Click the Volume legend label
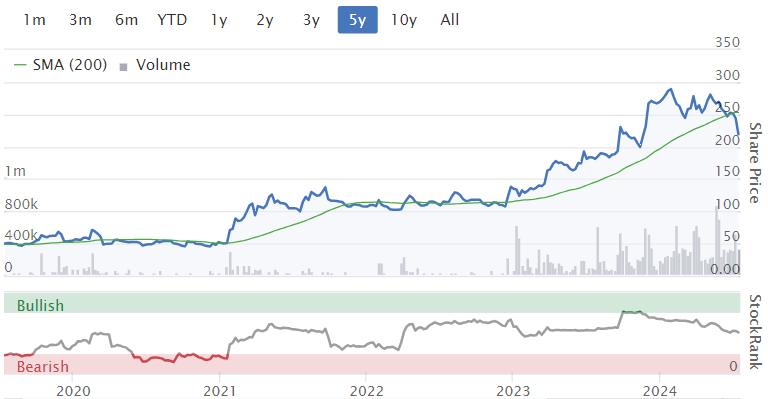Viewport: 768px width, 399px height. click(163, 65)
